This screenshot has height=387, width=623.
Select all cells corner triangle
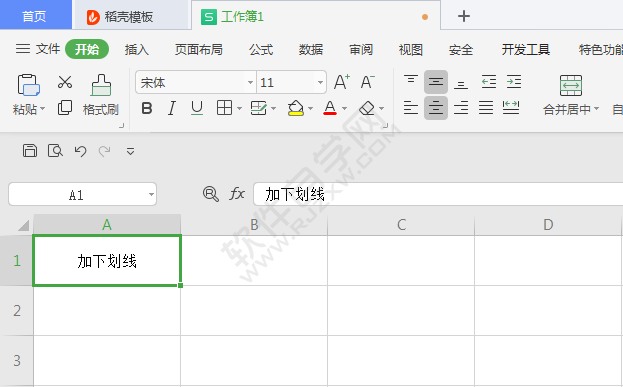23,225
